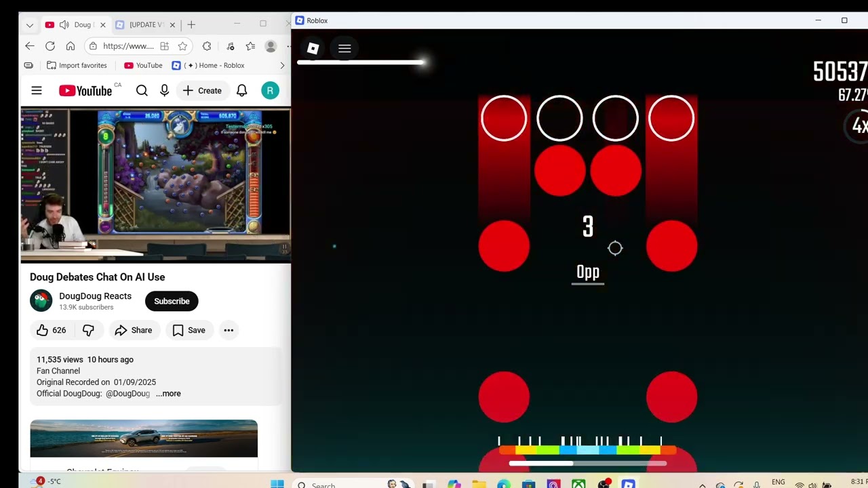Viewport: 868px width, 488px height.
Task: Click the Roblox song progress bar
Action: 361,62
